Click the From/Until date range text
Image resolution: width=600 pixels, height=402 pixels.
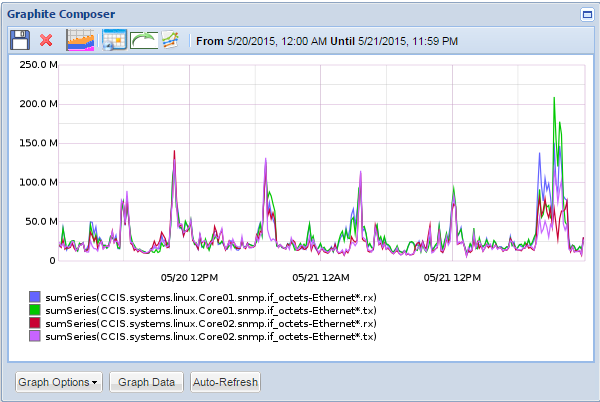327,41
